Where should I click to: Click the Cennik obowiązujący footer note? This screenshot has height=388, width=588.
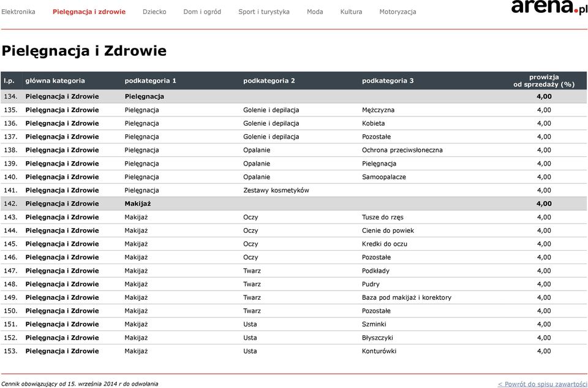(x=80, y=384)
